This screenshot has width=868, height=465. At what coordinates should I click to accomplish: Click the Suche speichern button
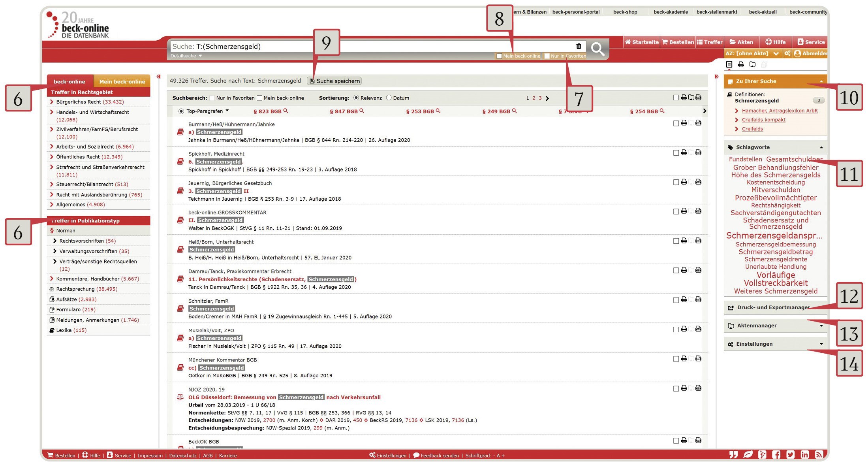tap(334, 81)
